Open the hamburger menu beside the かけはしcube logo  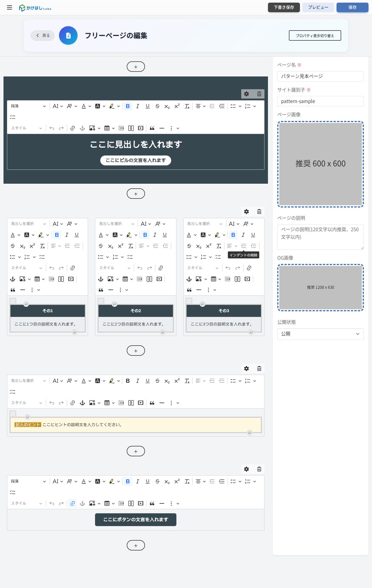10,8
